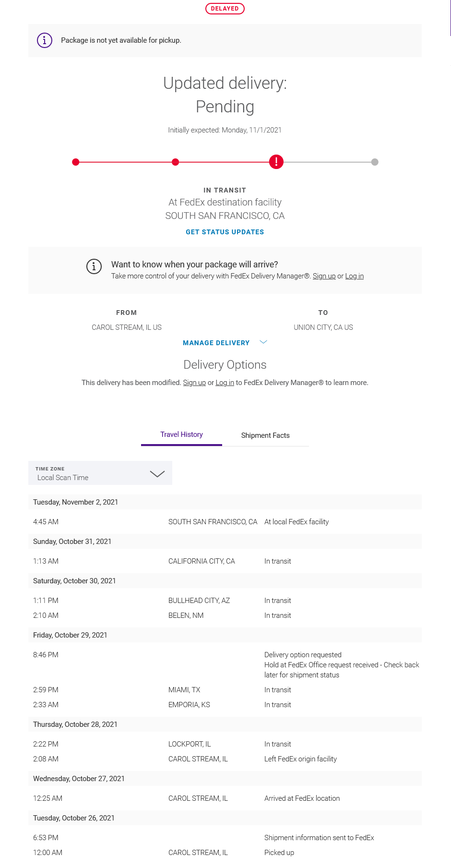
Task: Click GET STATUS UPDATES
Action: click(225, 232)
